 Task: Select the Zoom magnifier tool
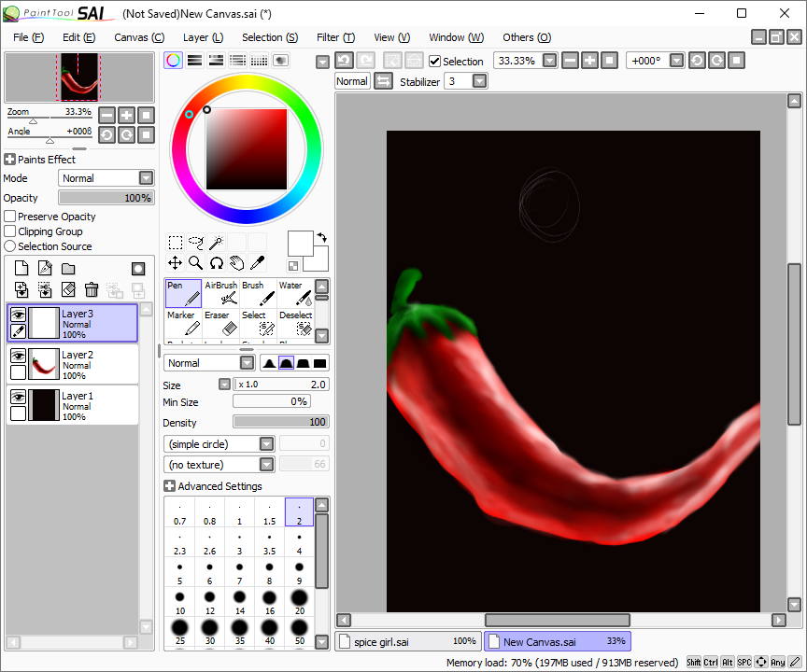[195, 263]
